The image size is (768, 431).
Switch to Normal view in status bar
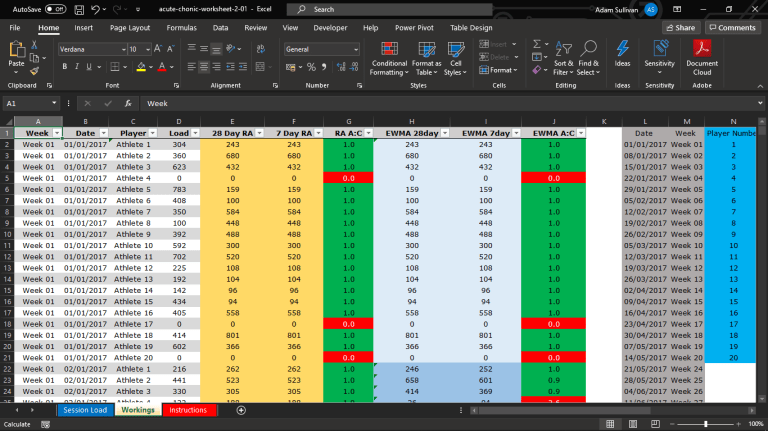(610, 424)
